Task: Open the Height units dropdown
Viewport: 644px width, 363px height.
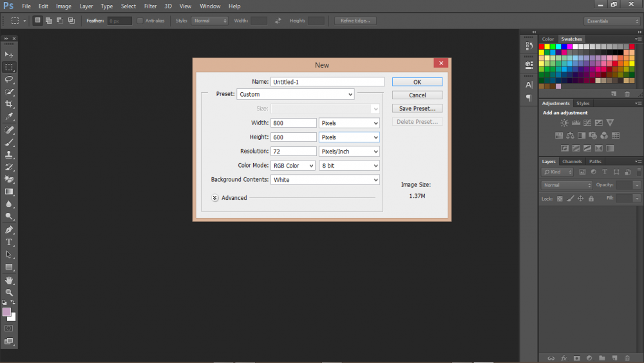Action: pos(349,137)
